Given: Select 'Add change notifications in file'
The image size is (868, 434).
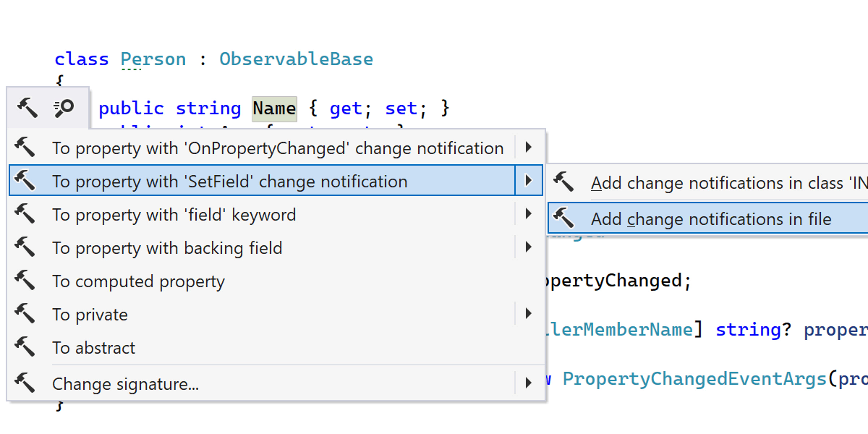Looking at the screenshot, I should pyautogui.click(x=711, y=219).
